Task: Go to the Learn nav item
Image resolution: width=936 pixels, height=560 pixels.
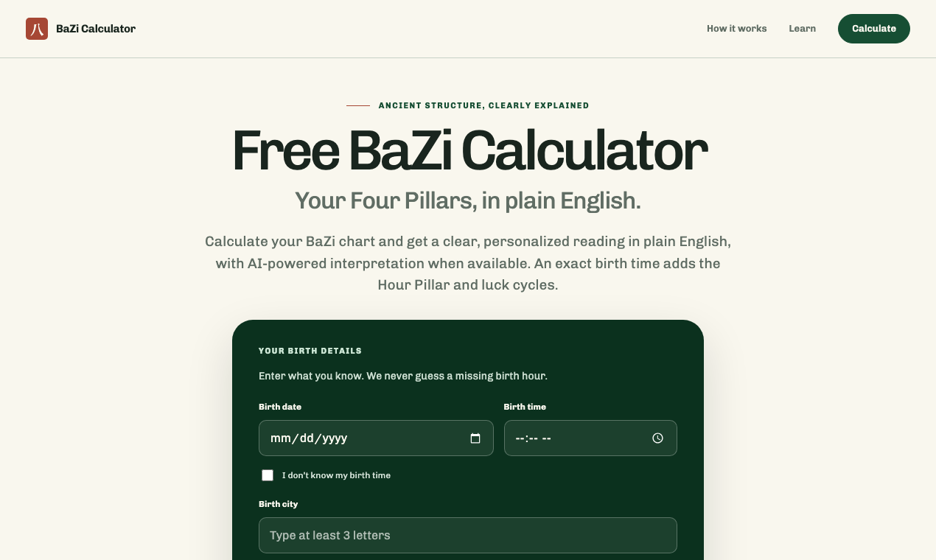Action: click(802, 29)
